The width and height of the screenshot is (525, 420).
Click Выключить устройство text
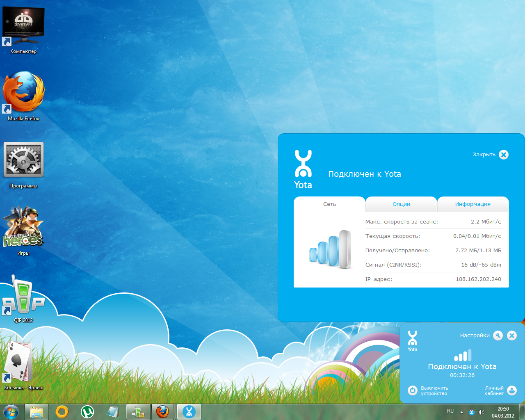click(434, 390)
